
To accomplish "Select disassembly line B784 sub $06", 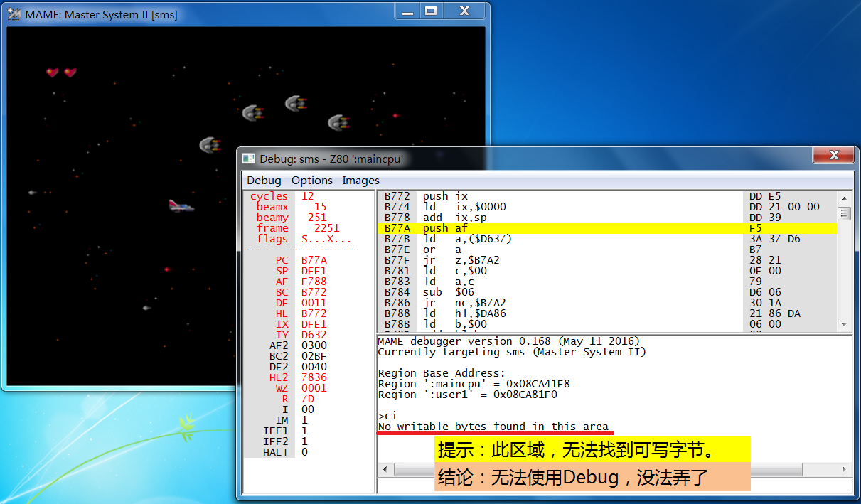I will [607, 292].
